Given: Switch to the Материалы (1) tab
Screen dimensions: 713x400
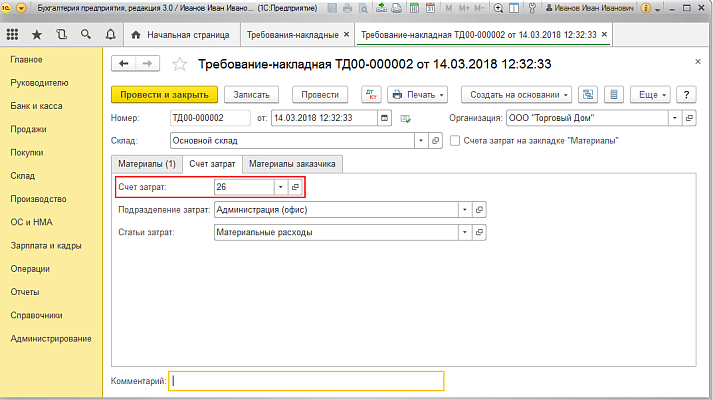Looking at the screenshot, I should pos(147,163).
